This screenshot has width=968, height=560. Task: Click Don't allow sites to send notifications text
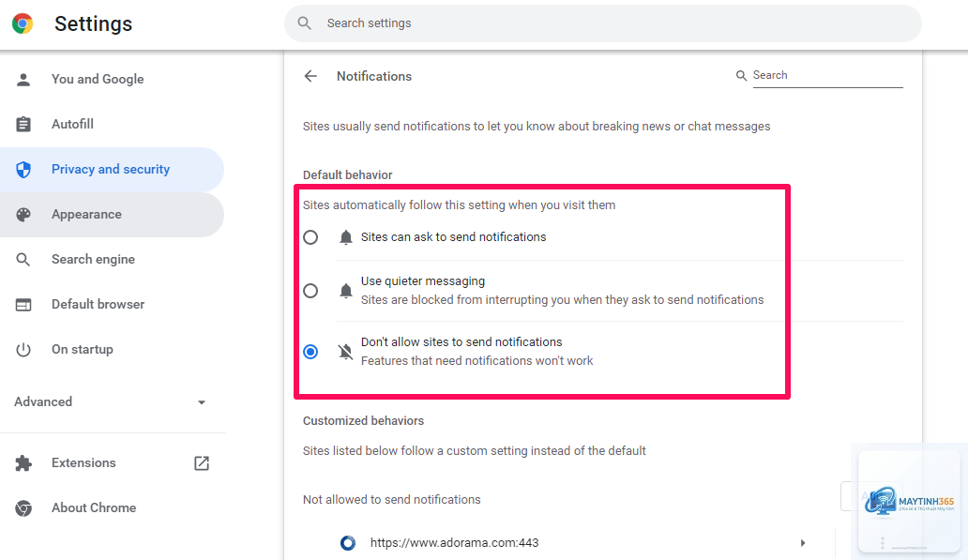point(461,342)
